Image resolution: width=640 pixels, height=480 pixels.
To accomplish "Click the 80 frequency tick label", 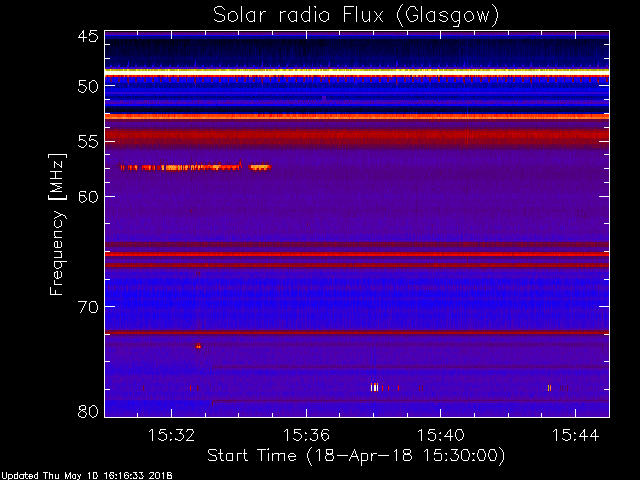I will [88, 411].
